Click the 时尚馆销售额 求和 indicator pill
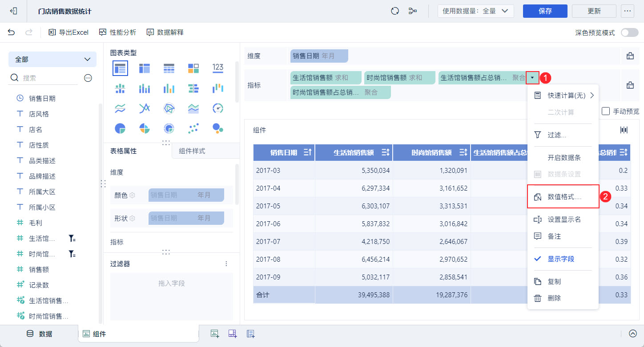The height and width of the screenshot is (347, 644). 399,78
